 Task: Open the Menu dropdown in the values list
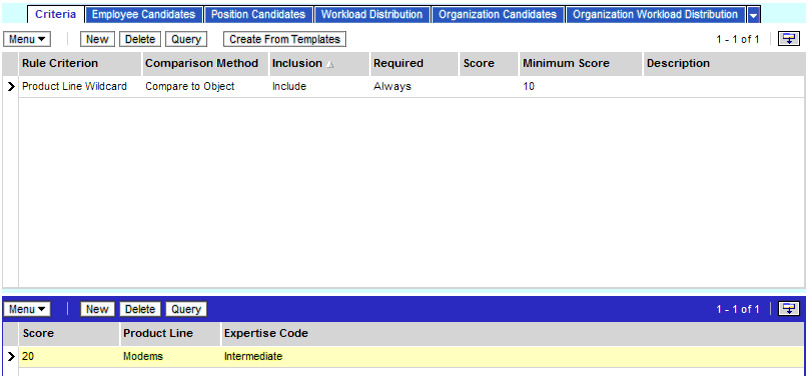pos(27,309)
